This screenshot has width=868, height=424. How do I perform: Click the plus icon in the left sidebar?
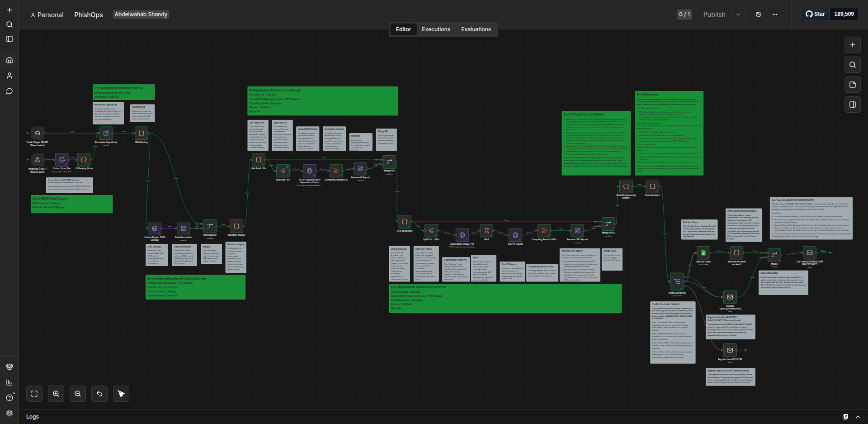pyautogui.click(x=9, y=10)
